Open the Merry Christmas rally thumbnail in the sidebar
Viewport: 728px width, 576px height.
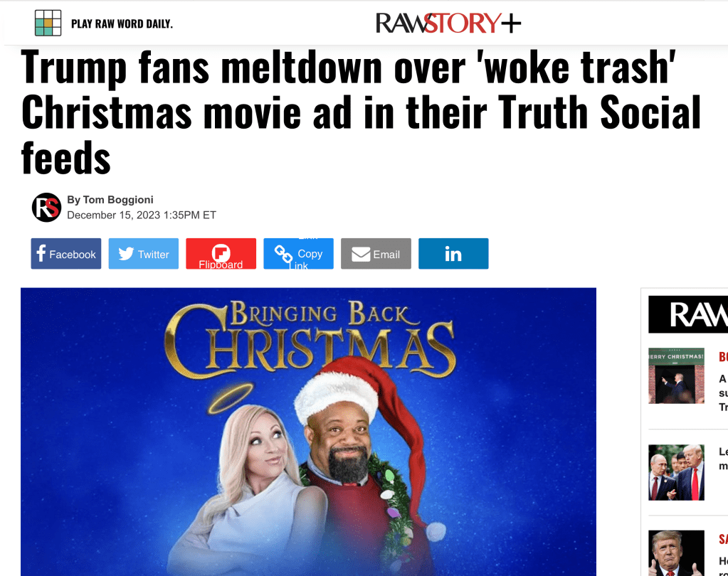click(x=677, y=375)
